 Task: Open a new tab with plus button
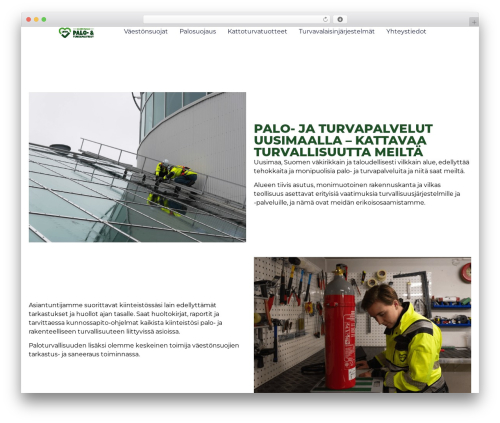[x=474, y=22]
